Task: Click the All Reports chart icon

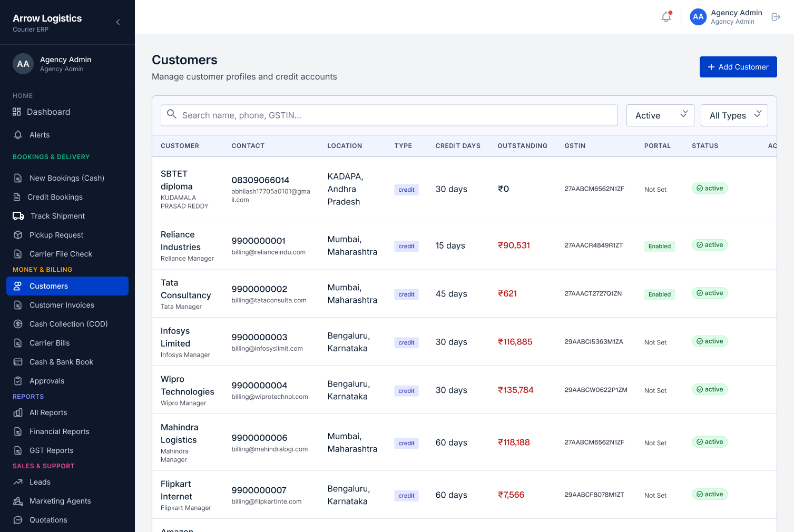Action: 18,412
